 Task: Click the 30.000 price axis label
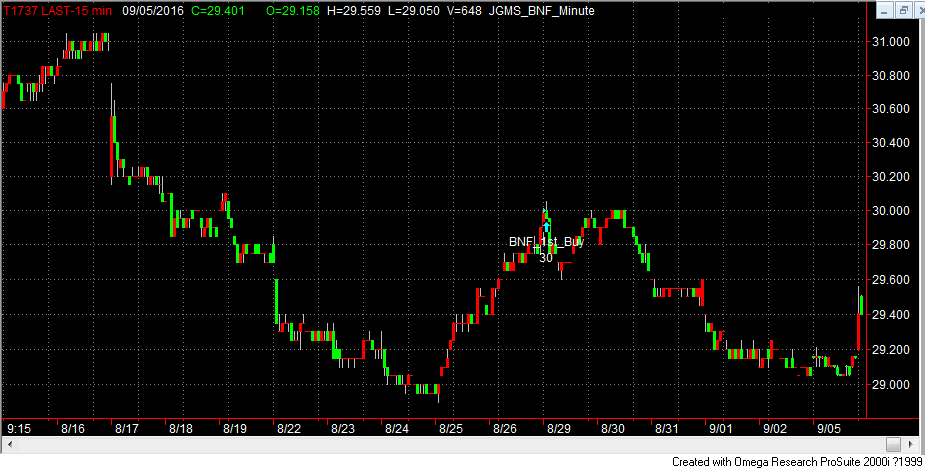[x=891, y=211]
